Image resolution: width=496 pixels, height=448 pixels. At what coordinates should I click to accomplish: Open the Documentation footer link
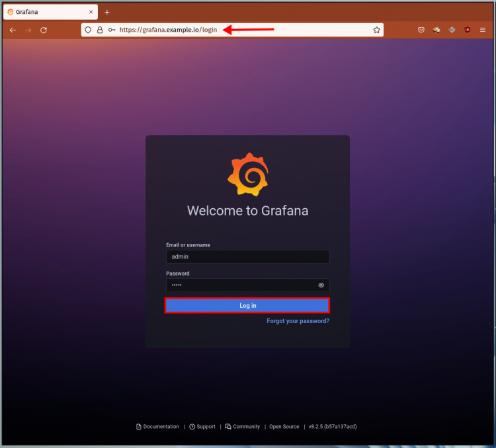[158, 426]
